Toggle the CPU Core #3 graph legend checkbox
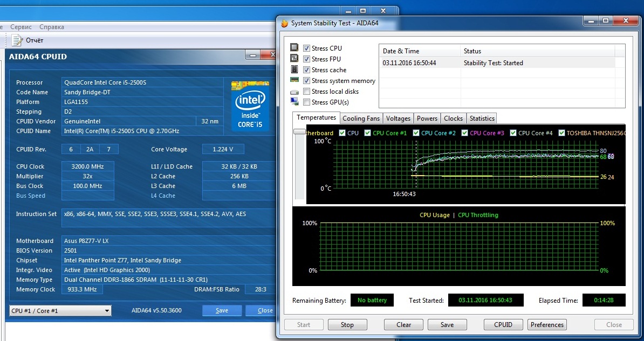This screenshot has height=341, width=644. pos(464,133)
